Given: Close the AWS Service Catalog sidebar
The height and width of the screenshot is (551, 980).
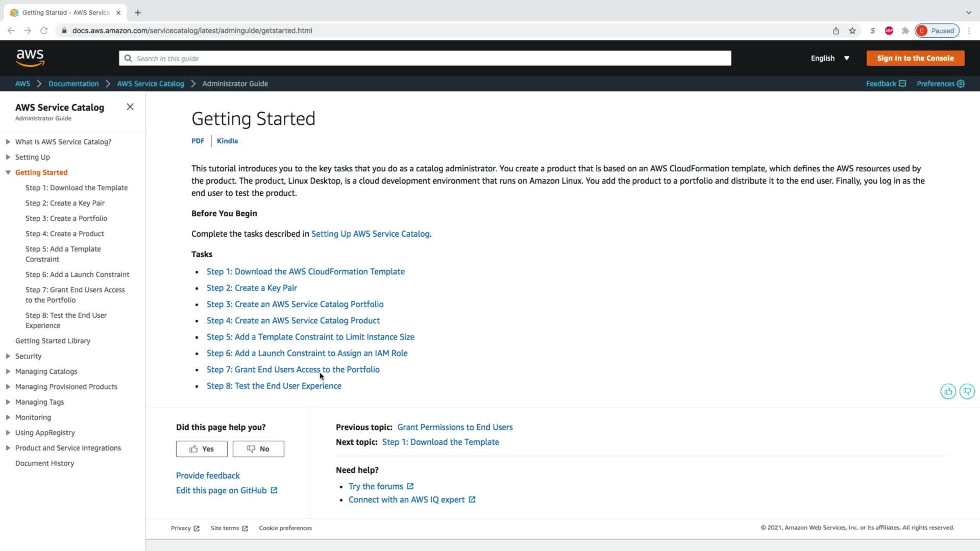Looking at the screenshot, I should [x=130, y=107].
